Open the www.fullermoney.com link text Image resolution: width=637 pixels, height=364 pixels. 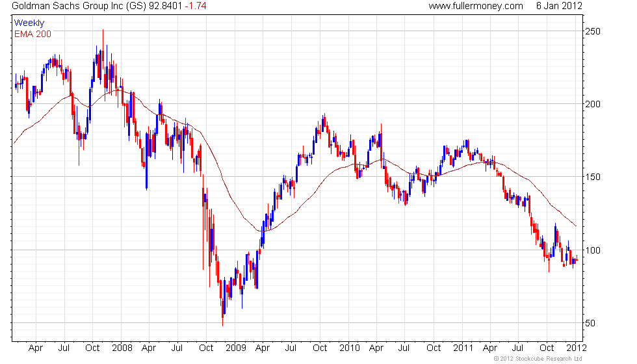pyautogui.click(x=476, y=6)
